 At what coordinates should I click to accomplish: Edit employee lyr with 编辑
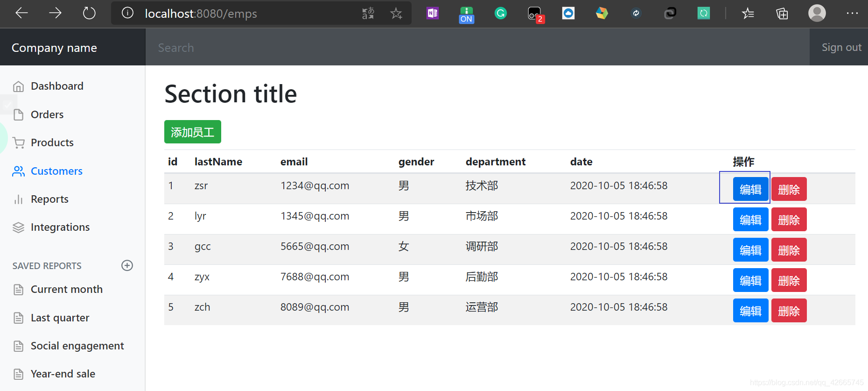pyautogui.click(x=750, y=220)
